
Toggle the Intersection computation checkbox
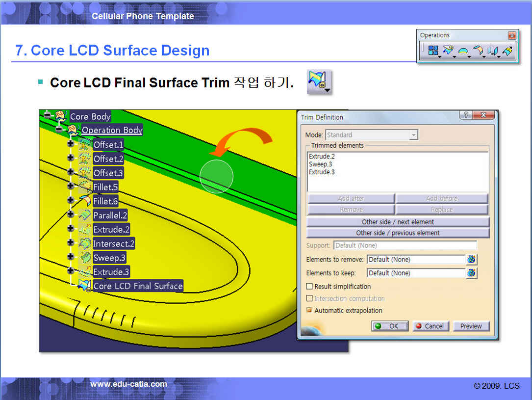coord(309,298)
